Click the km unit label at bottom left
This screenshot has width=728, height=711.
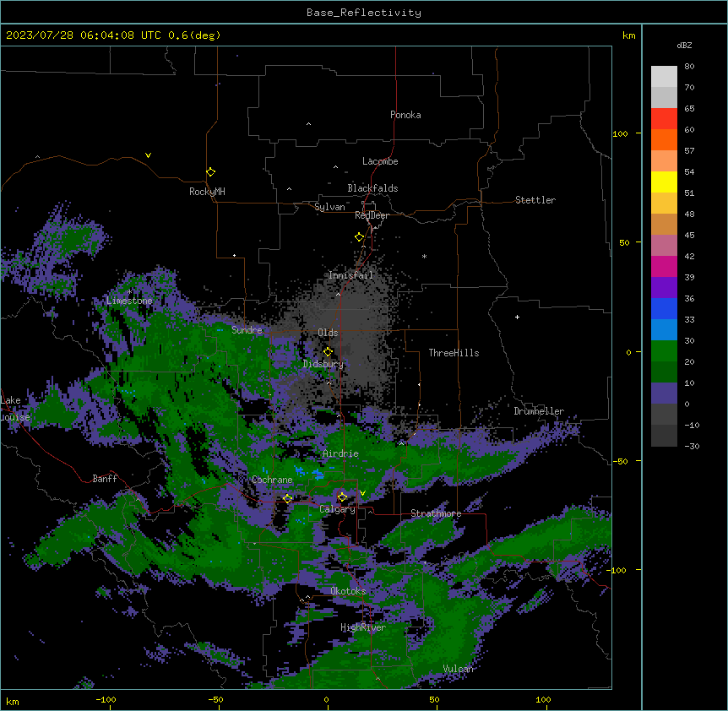(13, 702)
